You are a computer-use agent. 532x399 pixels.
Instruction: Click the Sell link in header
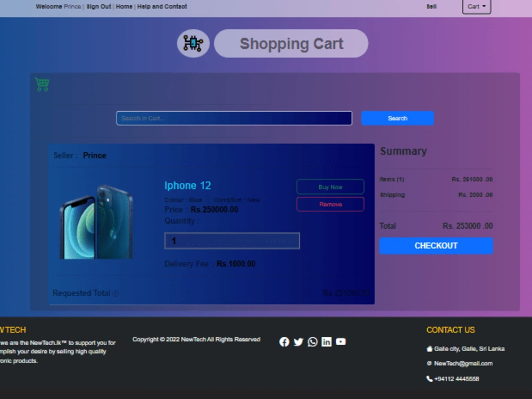coord(431,6)
